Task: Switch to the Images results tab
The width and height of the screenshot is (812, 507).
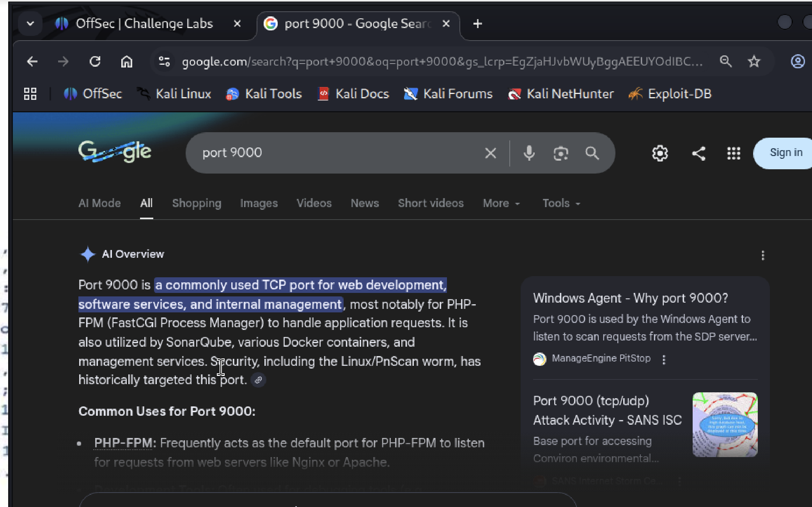Action: coord(259,203)
